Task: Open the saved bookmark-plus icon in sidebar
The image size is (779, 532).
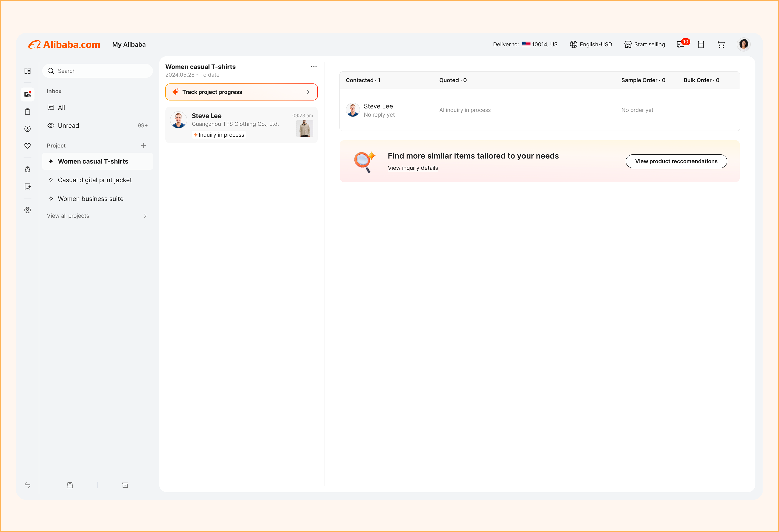Action: 28,186
